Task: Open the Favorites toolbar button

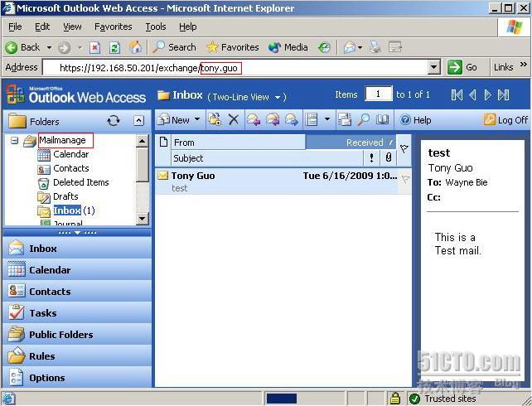Action: (x=232, y=47)
